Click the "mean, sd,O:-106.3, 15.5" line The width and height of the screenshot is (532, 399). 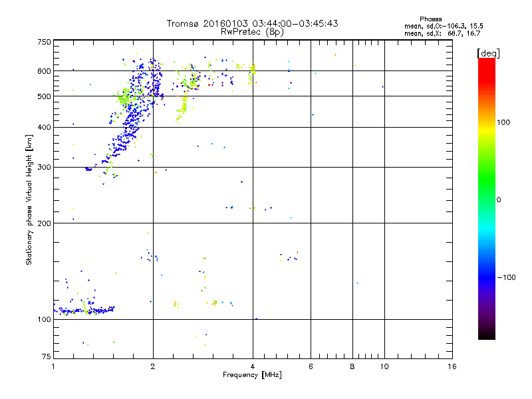pyautogui.click(x=444, y=26)
